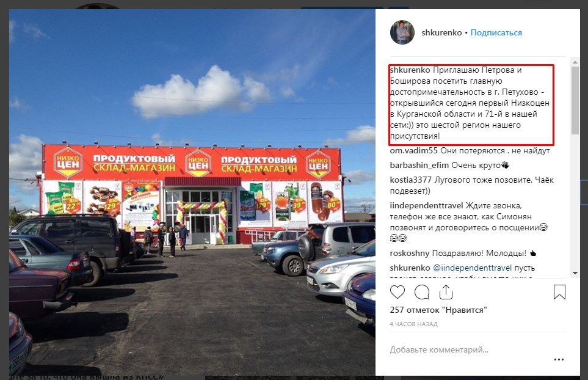
Task: Share the post via the upload arrow icon
Action: [446, 292]
